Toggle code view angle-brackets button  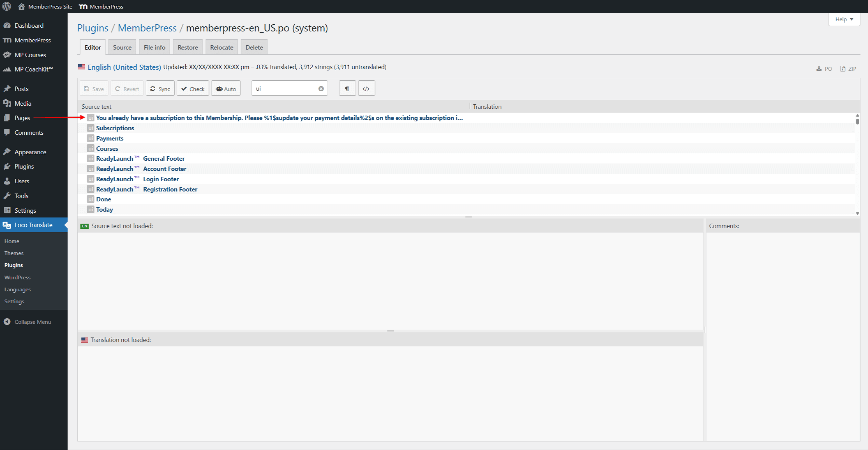[x=366, y=89]
